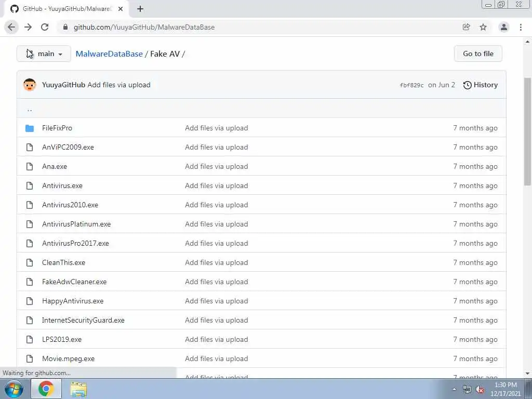Click the file icon beside HappyAntivirus.exe
This screenshot has height=399, width=532.
30,301
